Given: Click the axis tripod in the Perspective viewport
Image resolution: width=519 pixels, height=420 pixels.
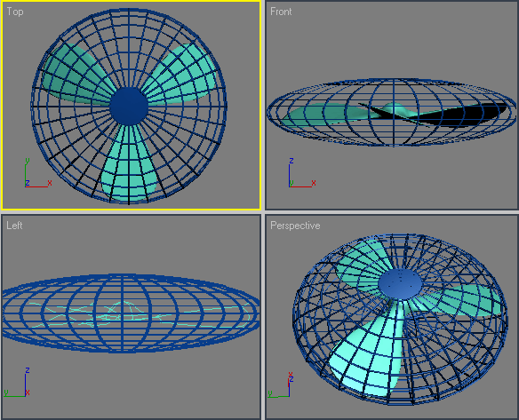Looking at the screenshot, I should click(281, 384).
